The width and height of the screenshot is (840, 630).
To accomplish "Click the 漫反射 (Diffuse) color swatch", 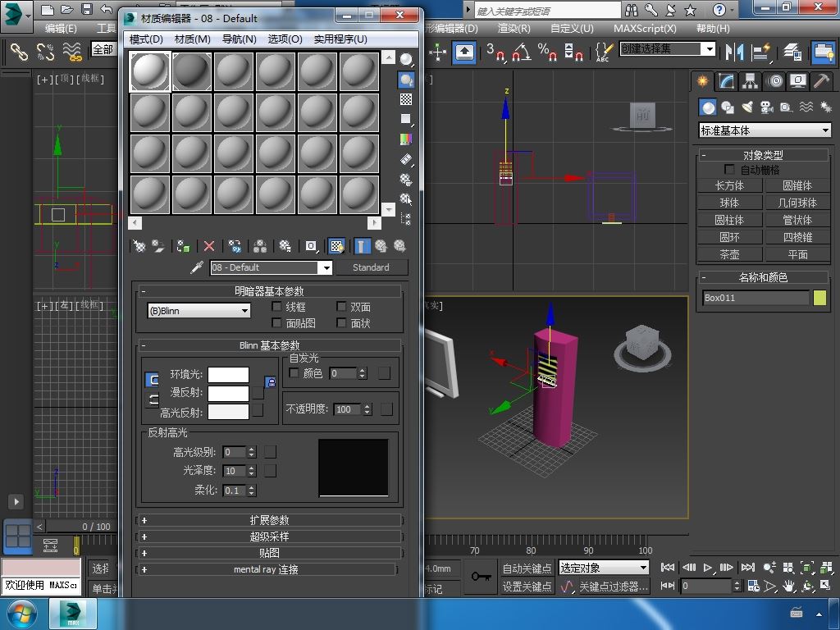I will 228,393.
